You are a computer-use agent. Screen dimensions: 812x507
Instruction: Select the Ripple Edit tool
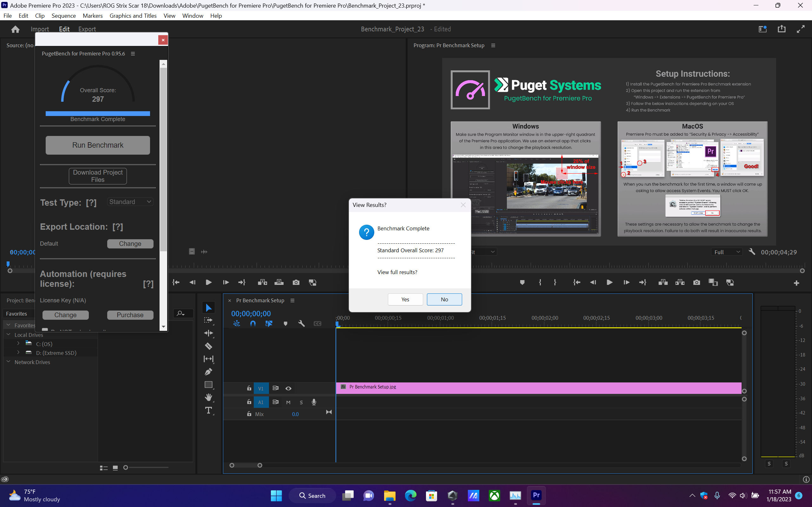pyautogui.click(x=208, y=333)
